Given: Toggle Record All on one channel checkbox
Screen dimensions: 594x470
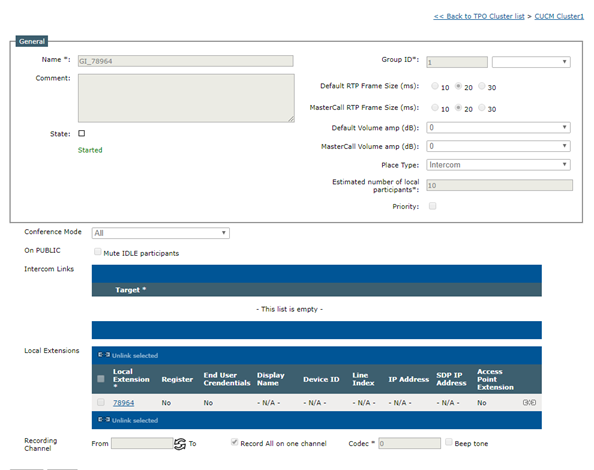Looking at the screenshot, I should 234,442.
